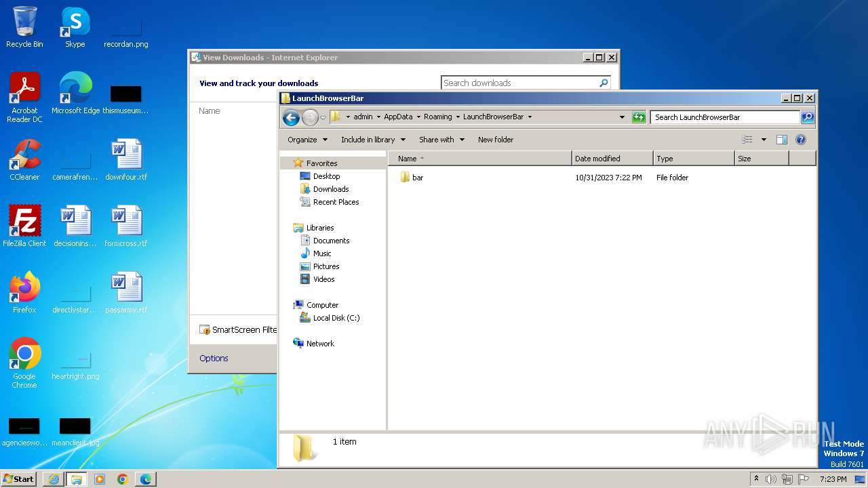Open the Organize menu
868x488 pixels.
[307, 140]
